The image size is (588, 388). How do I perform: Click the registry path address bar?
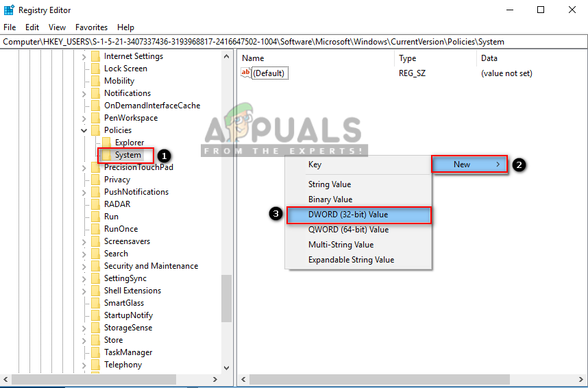point(293,42)
